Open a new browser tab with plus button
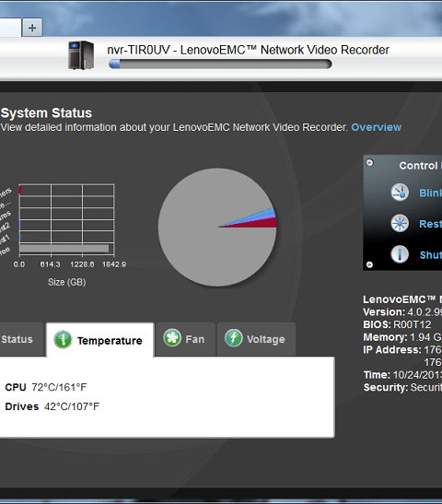Viewport: 442px width, 504px height. click(32, 28)
